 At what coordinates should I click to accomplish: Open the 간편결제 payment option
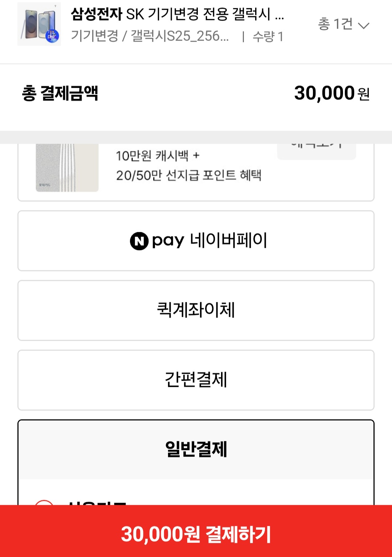(x=196, y=380)
